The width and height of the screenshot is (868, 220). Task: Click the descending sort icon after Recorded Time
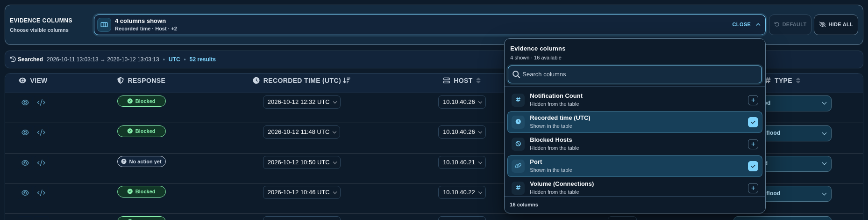[347, 81]
